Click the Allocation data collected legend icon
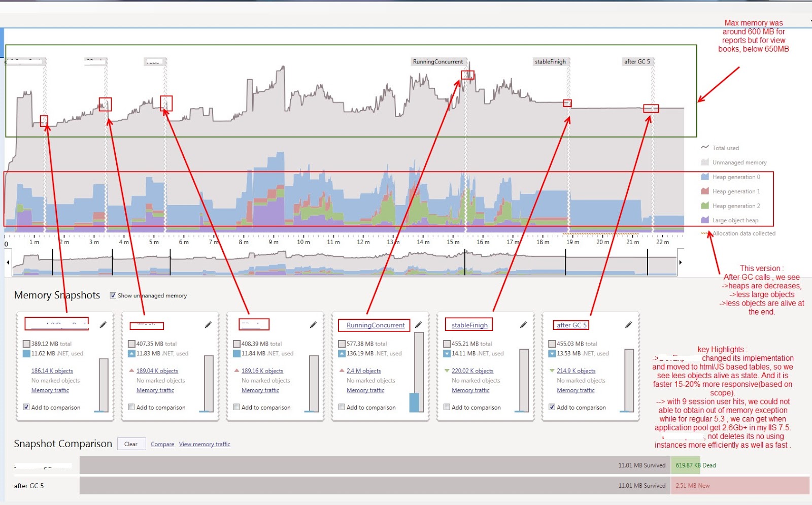The image size is (812, 505). (705, 233)
